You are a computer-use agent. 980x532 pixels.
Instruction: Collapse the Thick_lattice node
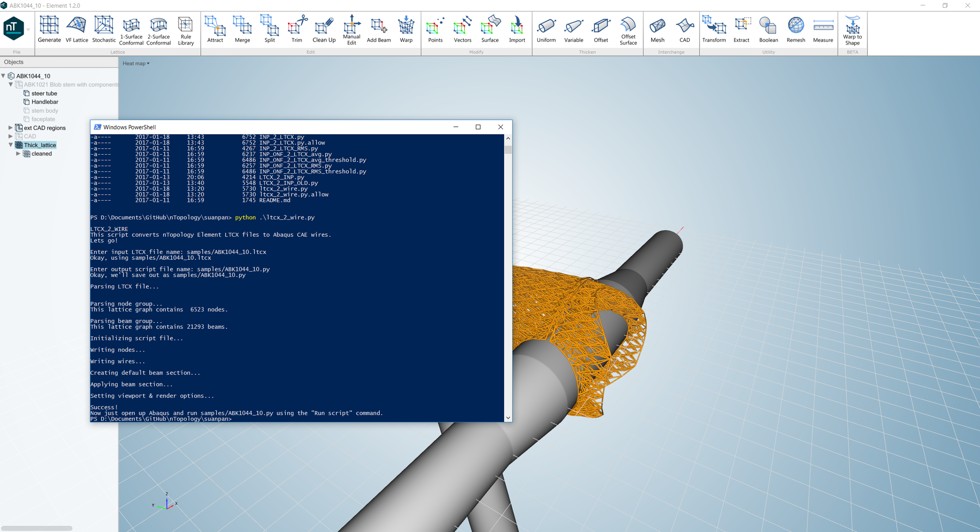(x=11, y=145)
